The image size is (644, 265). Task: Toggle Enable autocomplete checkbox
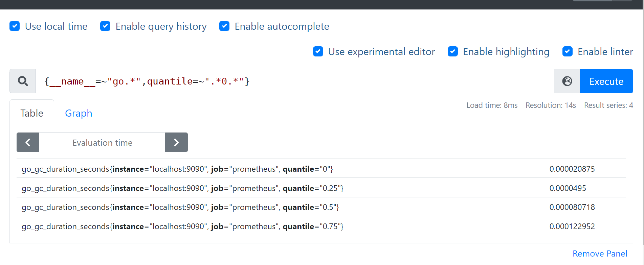point(224,26)
